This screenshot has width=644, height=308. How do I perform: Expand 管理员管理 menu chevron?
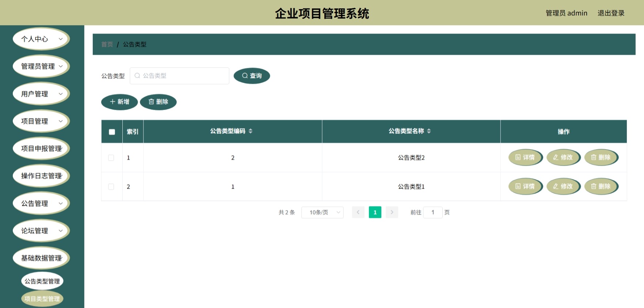(61, 66)
